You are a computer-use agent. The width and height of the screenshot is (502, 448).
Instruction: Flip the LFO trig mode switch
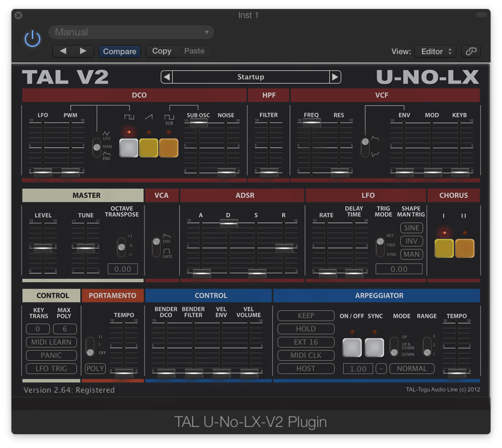pyautogui.click(x=380, y=247)
